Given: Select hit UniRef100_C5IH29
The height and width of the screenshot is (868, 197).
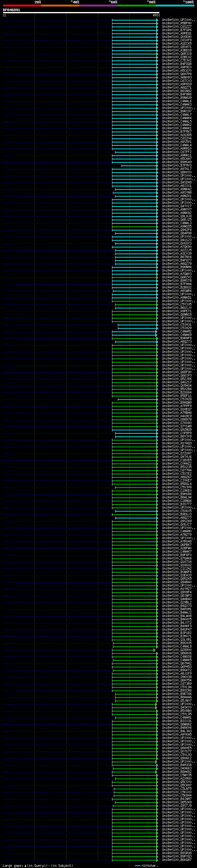Looking at the screenshot, I should (x=176, y=328).
